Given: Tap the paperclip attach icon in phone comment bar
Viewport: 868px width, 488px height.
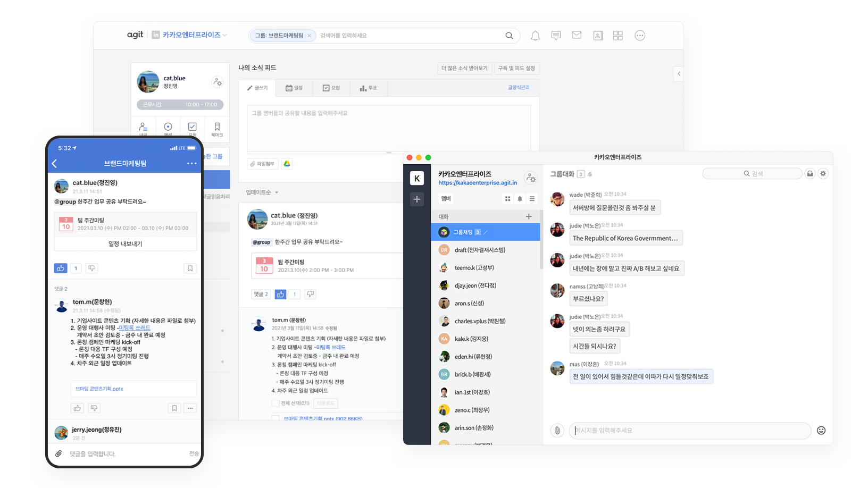Looking at the screenshot, I should pyautogui.click(x=59, y=453).
